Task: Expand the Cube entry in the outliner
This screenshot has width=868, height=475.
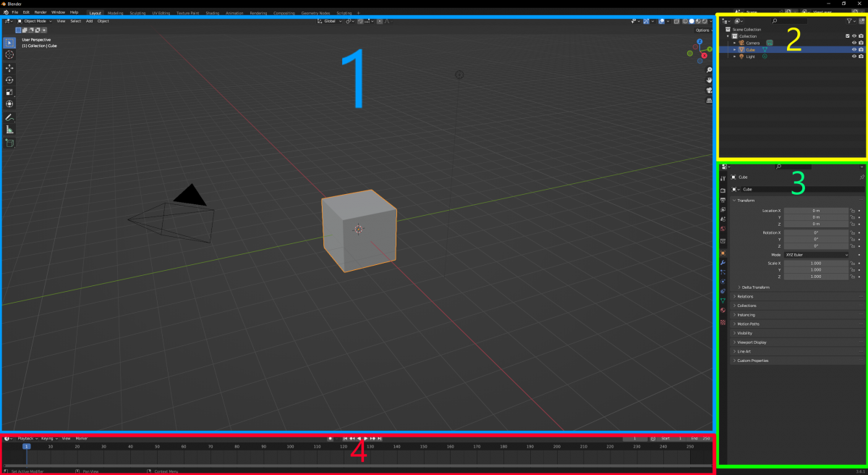Action: [734, 49]
